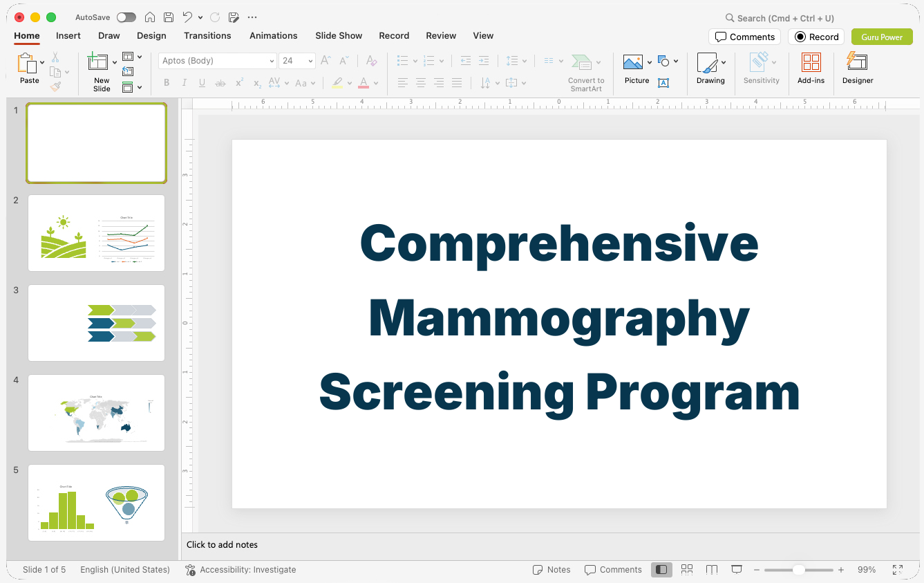This screenshot has width=924, height=583.
Task: Open the Animations tab
Action: (274, 35)
